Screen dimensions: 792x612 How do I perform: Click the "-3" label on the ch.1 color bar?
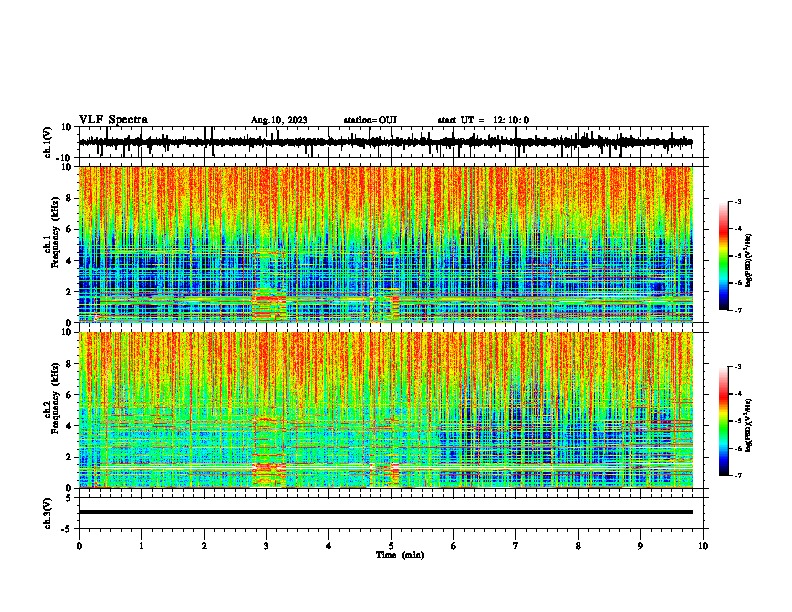pos(738,201)
